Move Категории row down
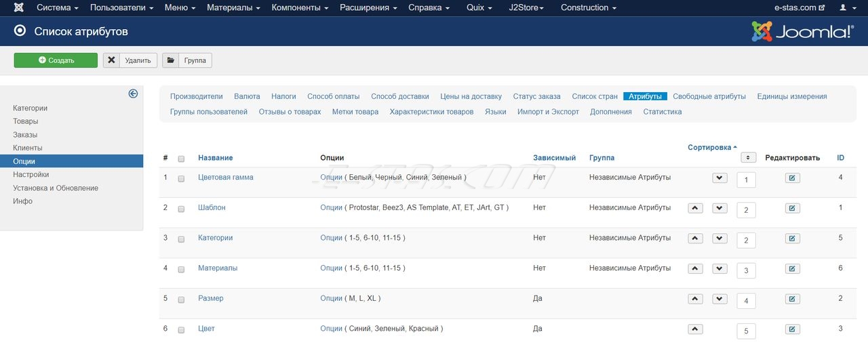This screenshot has width=868, height=345. (x=719, y=239)
